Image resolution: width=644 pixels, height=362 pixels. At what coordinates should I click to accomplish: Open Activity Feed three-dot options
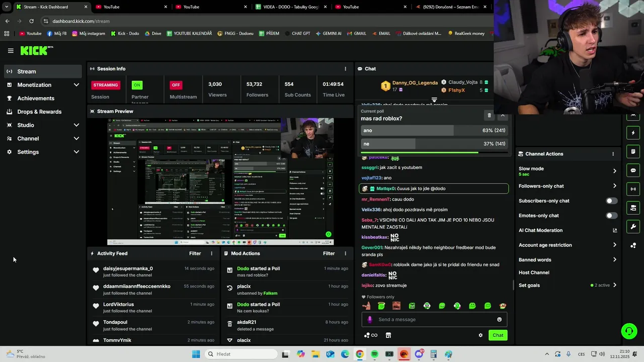[x=211, y=254]
